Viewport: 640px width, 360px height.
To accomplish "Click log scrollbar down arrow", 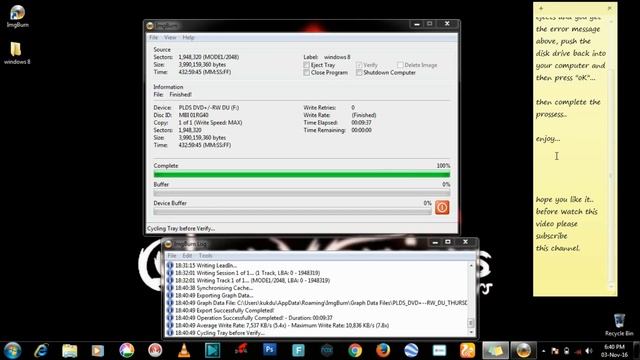I will [x=471, y=332].
